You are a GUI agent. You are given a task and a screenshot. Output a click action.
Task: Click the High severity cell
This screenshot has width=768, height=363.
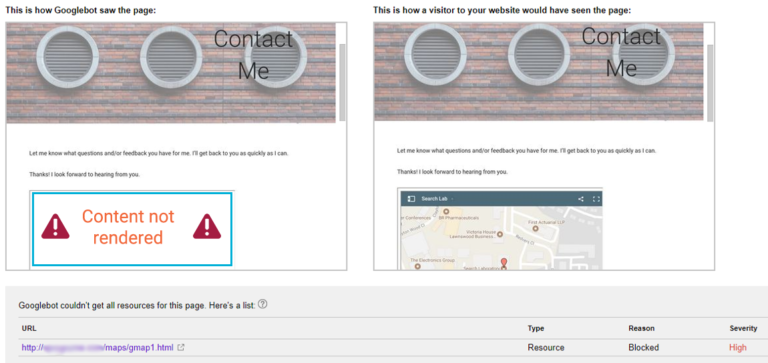(738, 348)
